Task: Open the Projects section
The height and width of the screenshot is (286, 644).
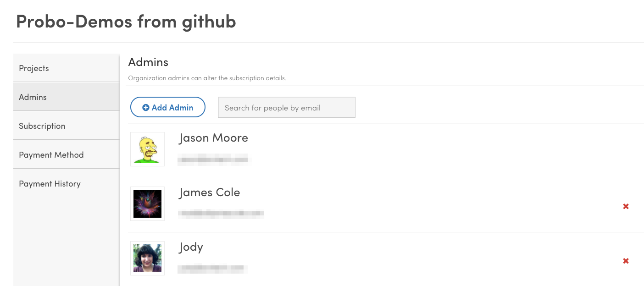Action: pos(33,67)
